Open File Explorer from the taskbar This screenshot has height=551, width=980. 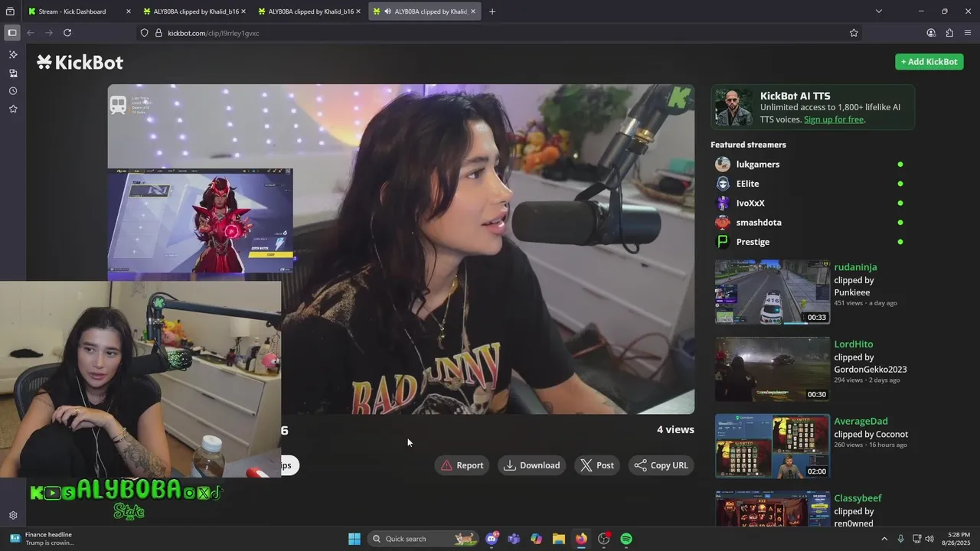point(559,539)
